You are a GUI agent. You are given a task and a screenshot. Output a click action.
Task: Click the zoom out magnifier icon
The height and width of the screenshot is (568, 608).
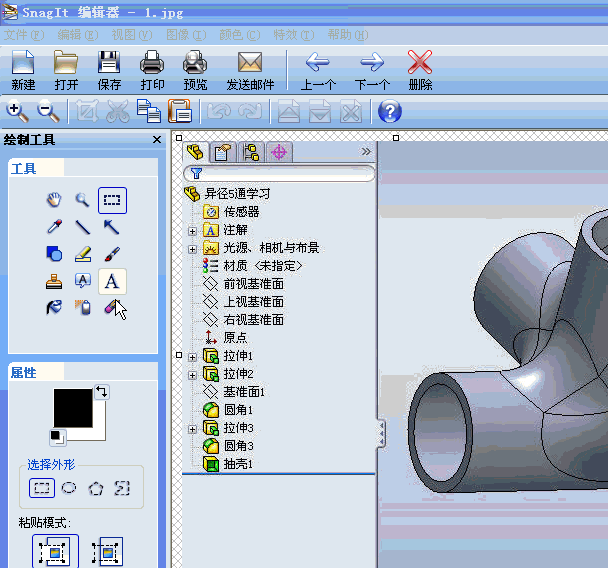point(48,112)
